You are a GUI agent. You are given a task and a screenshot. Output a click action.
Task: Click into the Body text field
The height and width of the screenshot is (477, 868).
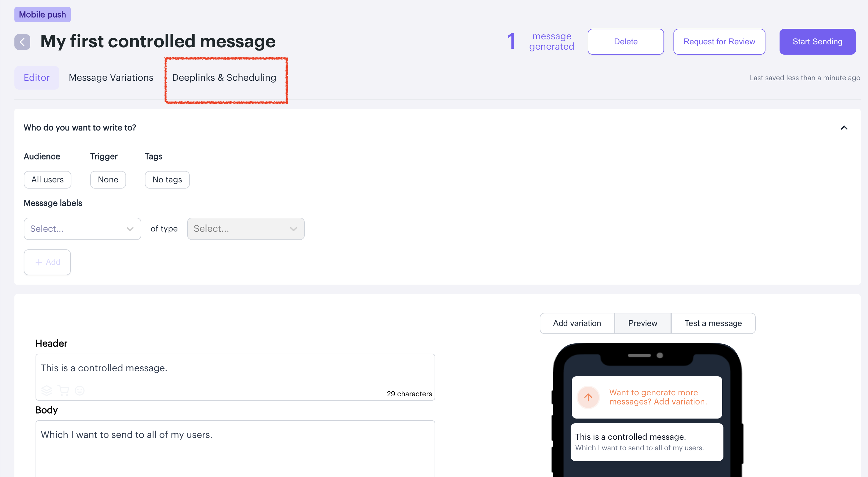pyautogui.click(x=235, y=448)
